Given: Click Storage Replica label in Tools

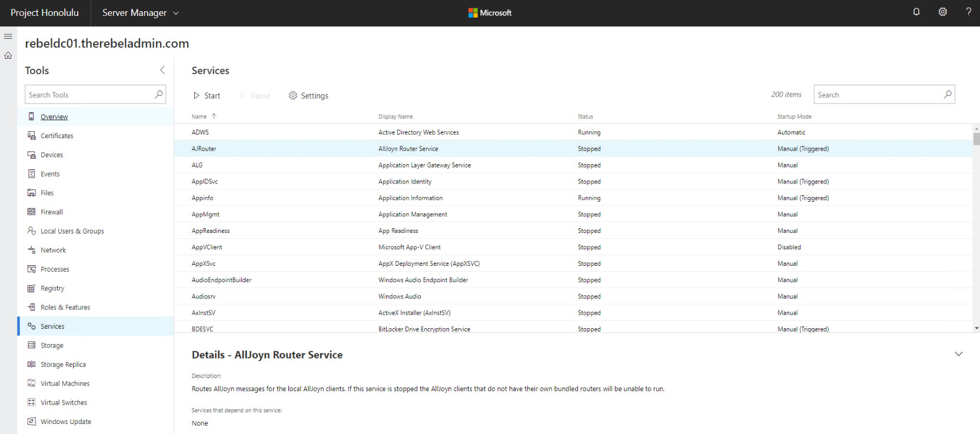Looking at the screenshot, I should (x=63, y=365).
